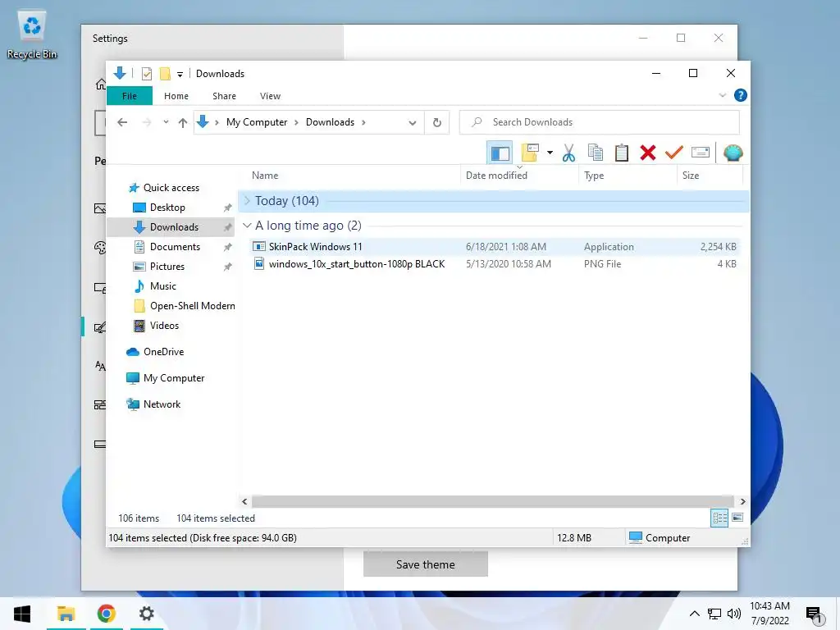Open the folder options dropdown arrow
The height and width of the screenshot is (630, 840).
click(550, 153)
